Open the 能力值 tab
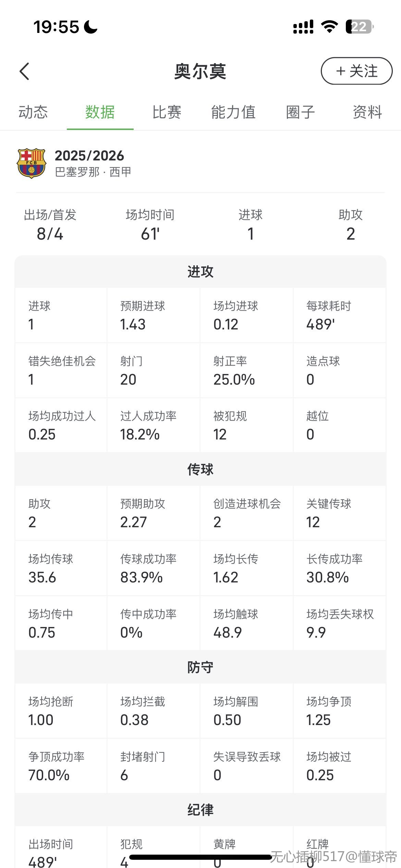The width and height of the screenshot is (401, 868). click(233, 112)
